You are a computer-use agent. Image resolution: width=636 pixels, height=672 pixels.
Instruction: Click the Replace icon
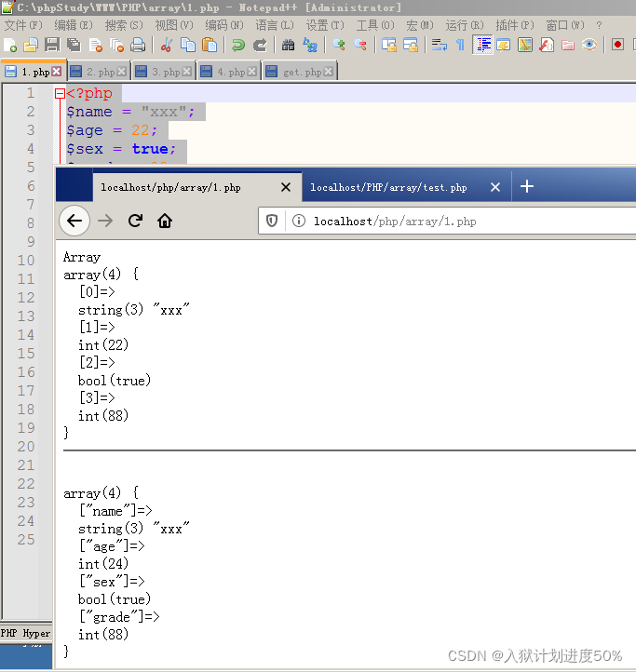click(x=310, y=45)
